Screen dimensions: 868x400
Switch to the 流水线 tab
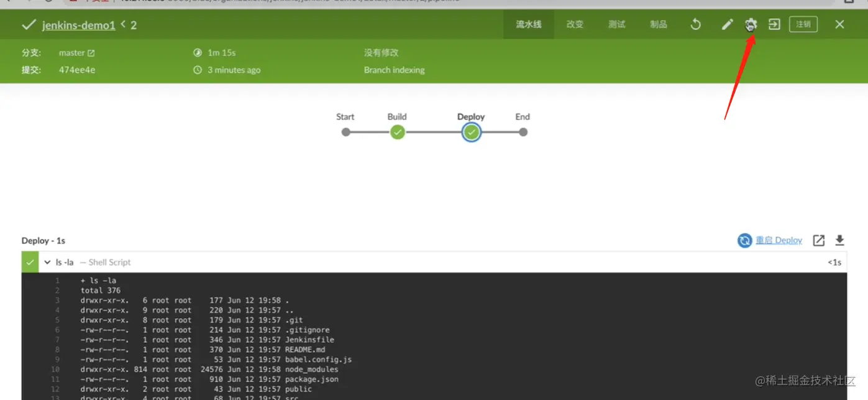[x=529, y=24]
